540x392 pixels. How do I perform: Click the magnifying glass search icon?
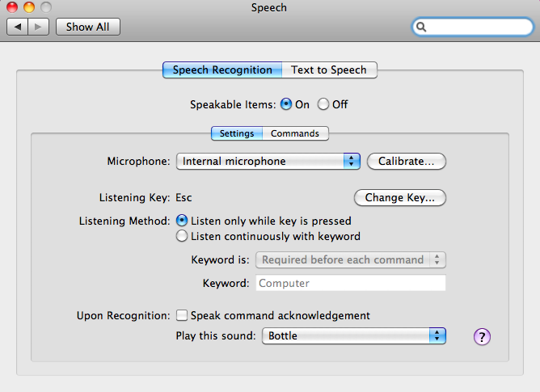click(422, 27)
